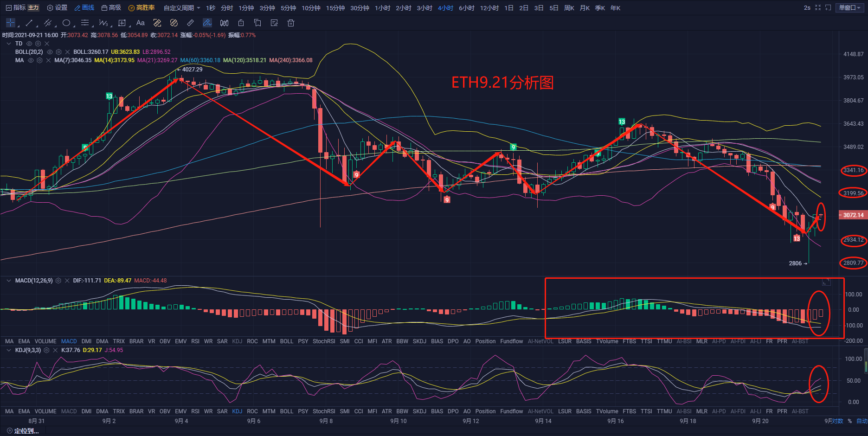Click the maximize icon in MACD panel corner
Screen dimensions: 868x436
click(826, 282)
